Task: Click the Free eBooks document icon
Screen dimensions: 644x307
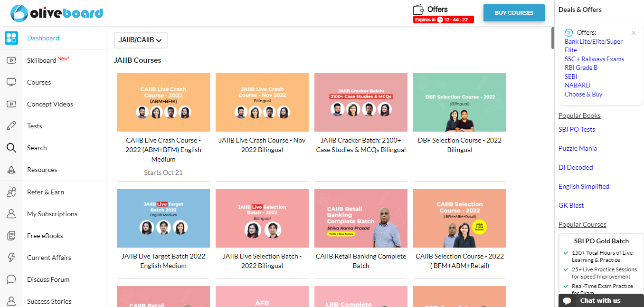Action: [x=11, y=236]
